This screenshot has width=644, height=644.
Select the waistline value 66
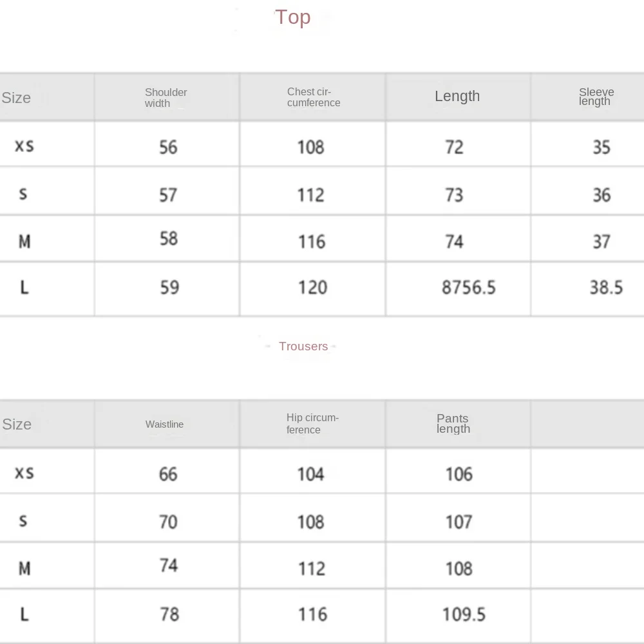168,475
